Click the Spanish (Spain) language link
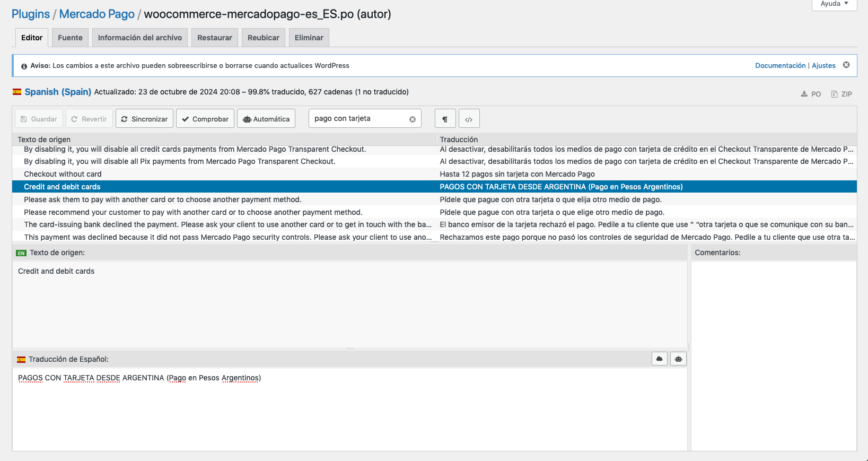This screenshot has height=461, width=868. click(58, 92)
